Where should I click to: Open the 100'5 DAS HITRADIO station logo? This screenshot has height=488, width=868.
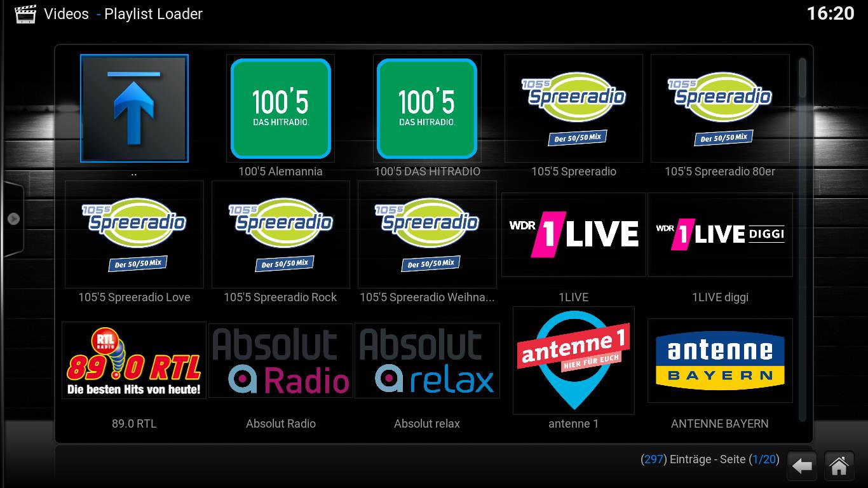pyautogui.click(x=427, y=108)
